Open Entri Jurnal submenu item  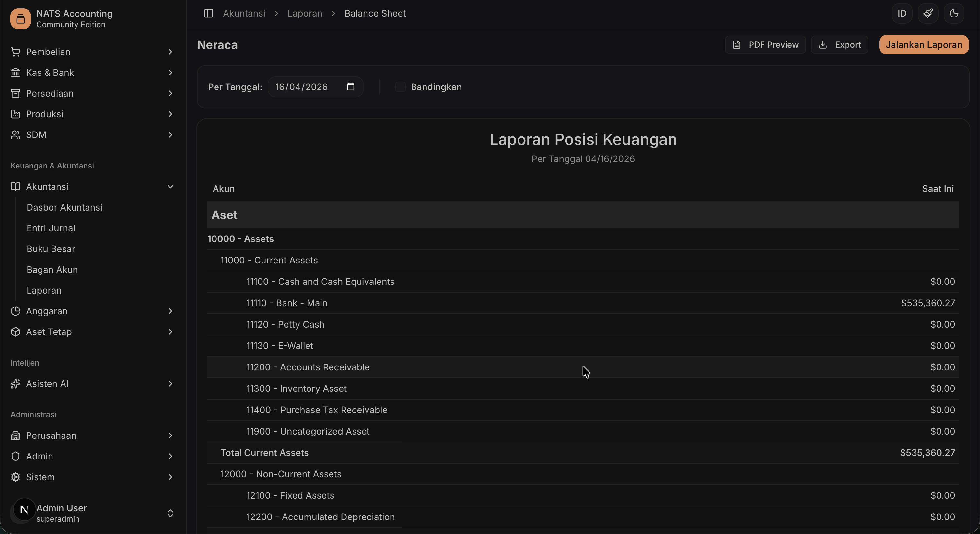pyautogui.click(x=51, y=228)
